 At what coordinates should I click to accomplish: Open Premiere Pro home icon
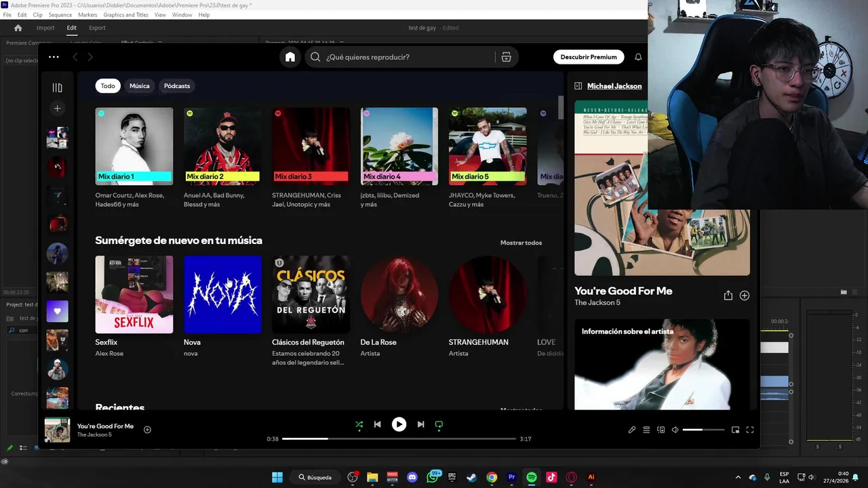(x=18, y=28)
